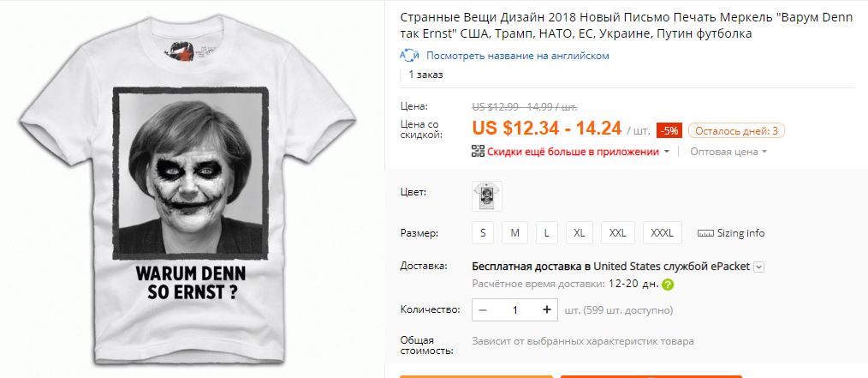Click the QR code icon for app discounts
This screenshot has height=378, width=868.
tap(478, 151)
